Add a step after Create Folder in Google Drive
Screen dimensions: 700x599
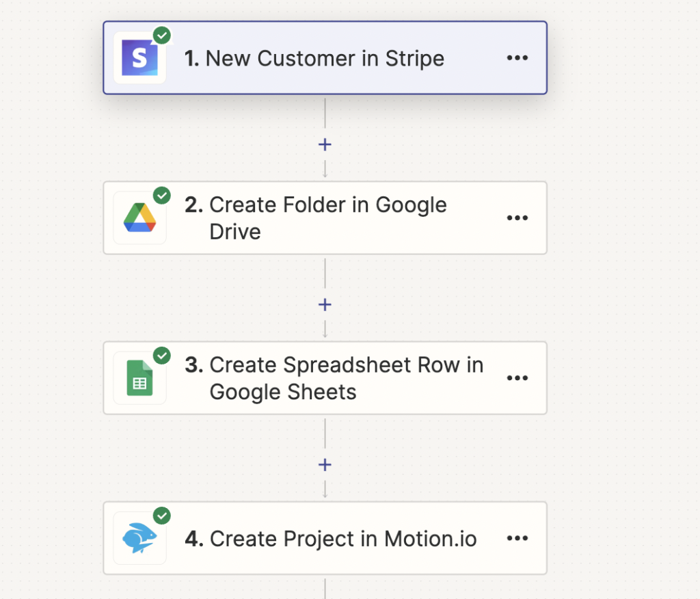pyautogui.click(x=325, y=304)
